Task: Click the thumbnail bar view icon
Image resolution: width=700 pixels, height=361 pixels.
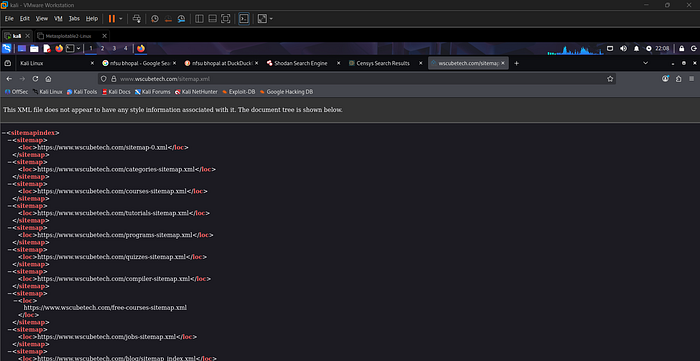Action: coord(212,19)
